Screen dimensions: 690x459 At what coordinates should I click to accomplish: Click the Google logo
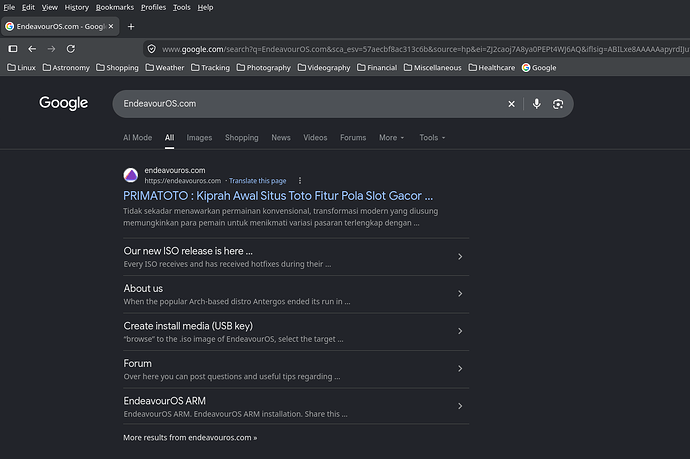tap(63, 103)
